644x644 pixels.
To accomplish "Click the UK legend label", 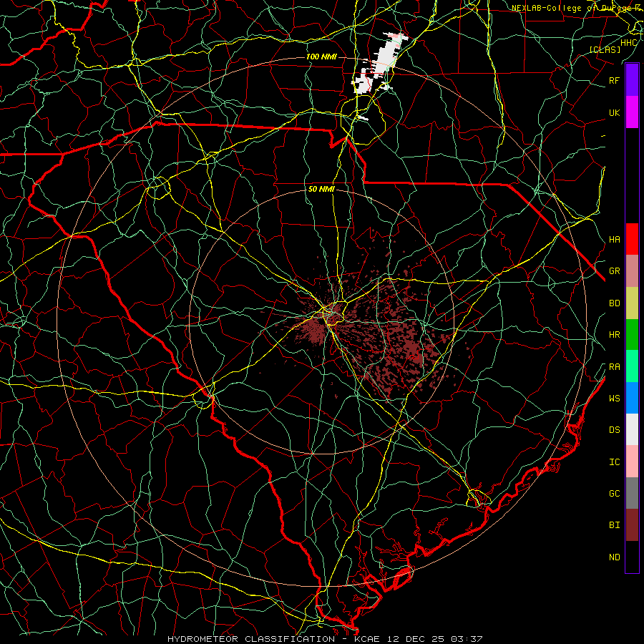I will click(x=615, y=112).
